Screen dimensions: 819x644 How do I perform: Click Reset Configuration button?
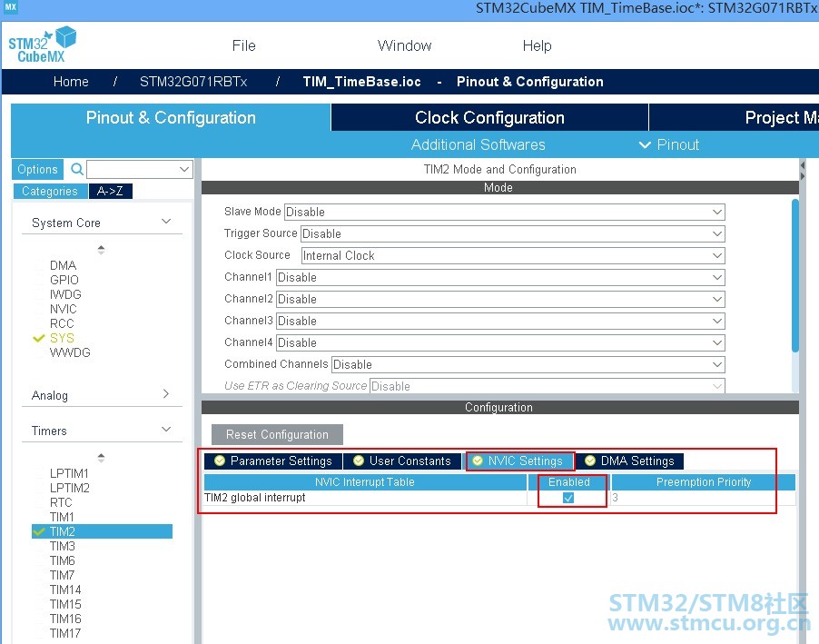click(277, 434)
